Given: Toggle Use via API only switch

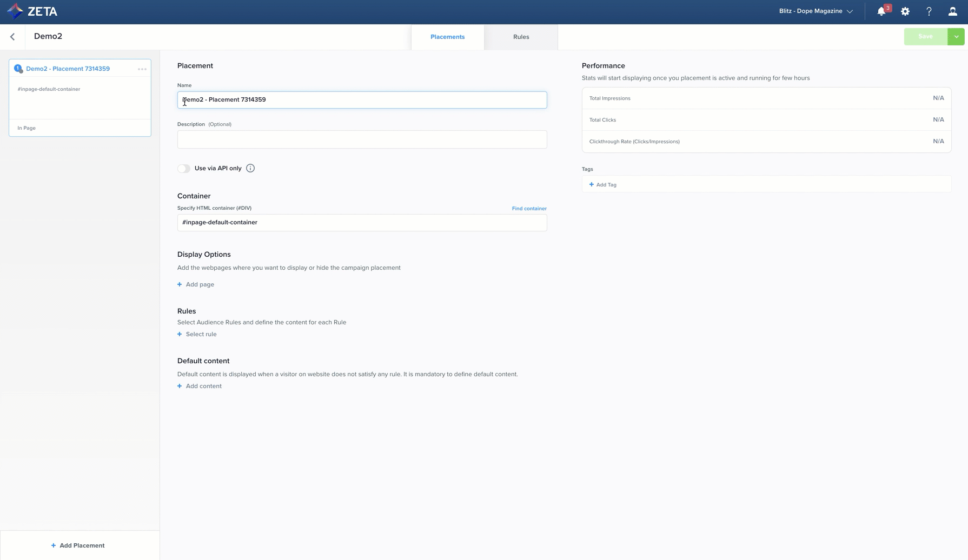Looking at the screenshot, I should pos(184,169).
